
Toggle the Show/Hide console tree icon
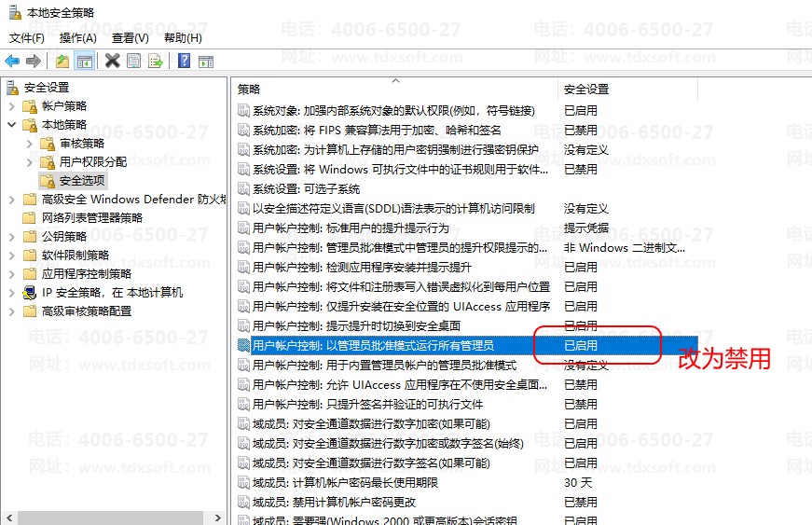coord(84,62)
